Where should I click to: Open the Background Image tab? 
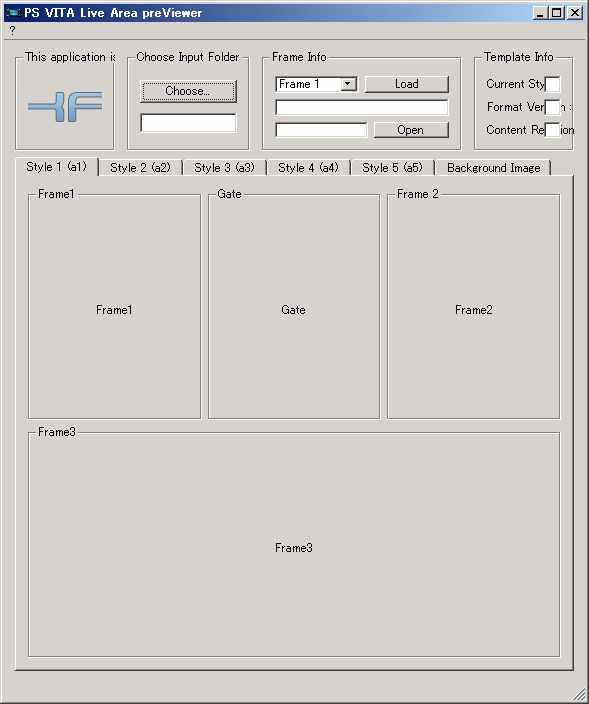(493, 168)
